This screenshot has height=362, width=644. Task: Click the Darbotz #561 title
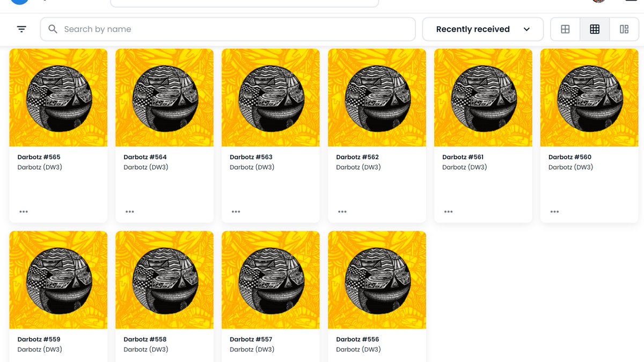point(463,157)
